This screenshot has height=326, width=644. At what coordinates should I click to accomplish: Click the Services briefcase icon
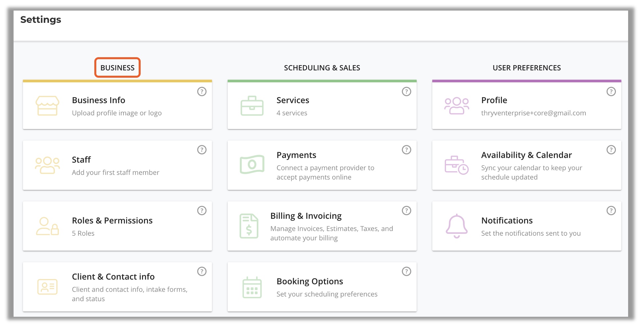[x=252, y=106]
